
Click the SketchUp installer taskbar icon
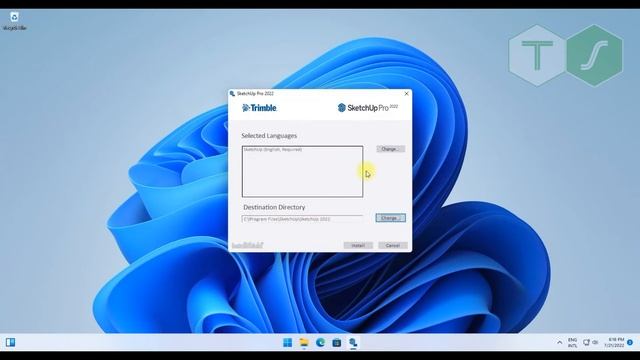point(353,342)
